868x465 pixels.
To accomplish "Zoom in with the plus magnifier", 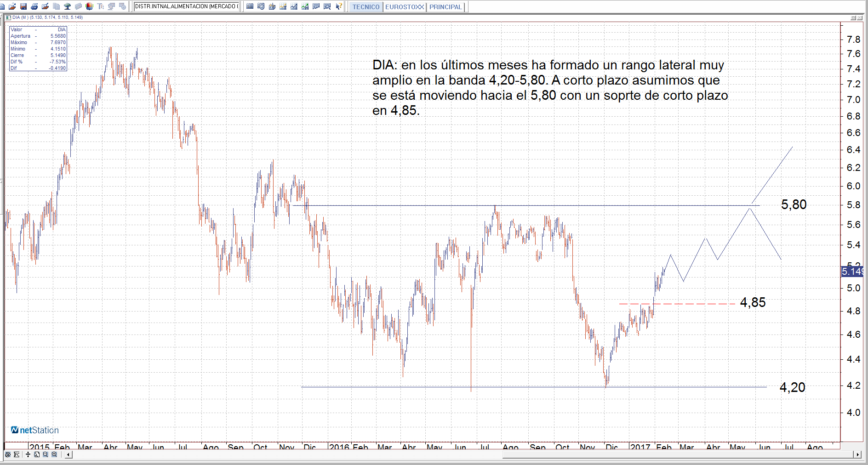I will [54, 454].
